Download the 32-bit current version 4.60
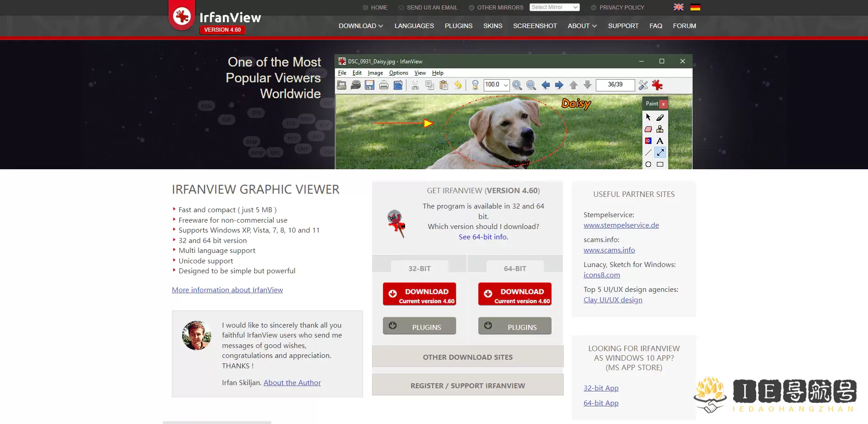The width and height of the screenshot is (868, 424). pos(419,294)
